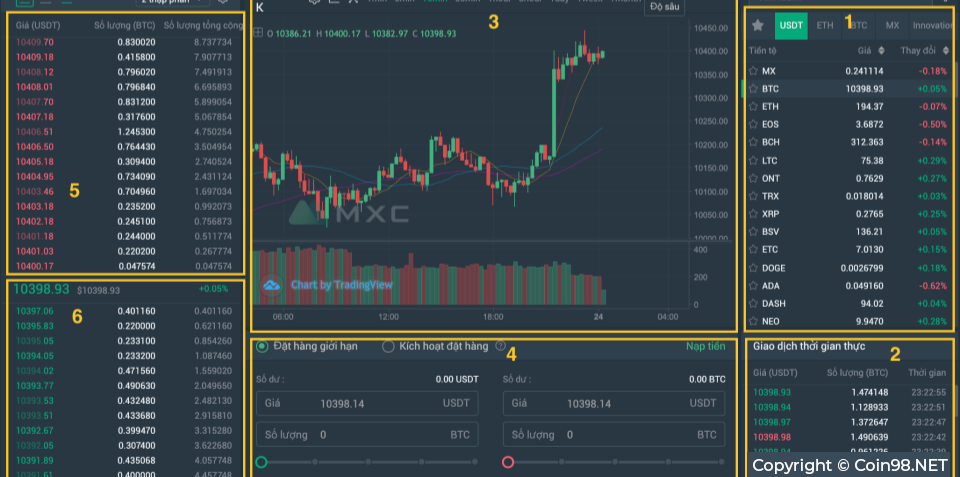The height and width of the screenshot is (477, 960).
Task: Click the TradingView cloud logo icon
Action: point(271,285)
